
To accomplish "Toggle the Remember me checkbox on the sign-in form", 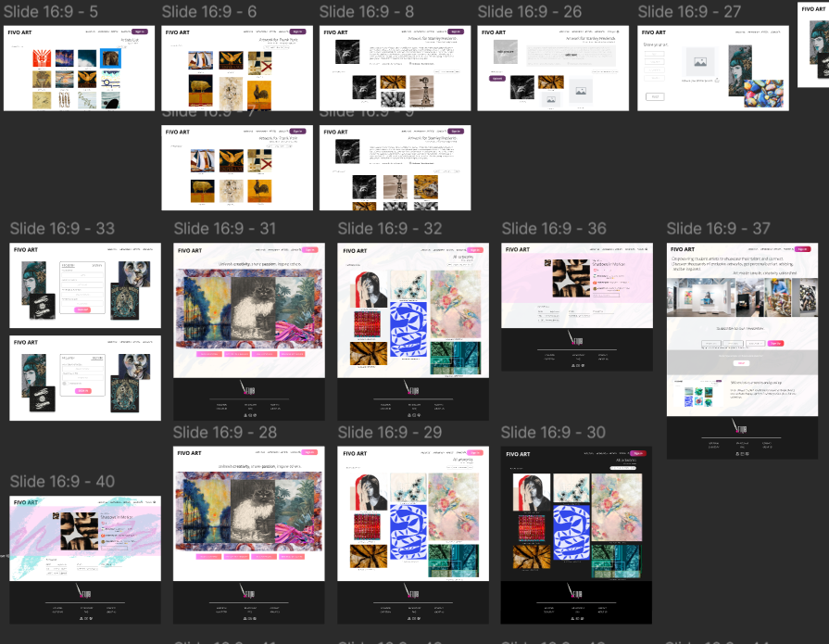I will coord(65,384).
